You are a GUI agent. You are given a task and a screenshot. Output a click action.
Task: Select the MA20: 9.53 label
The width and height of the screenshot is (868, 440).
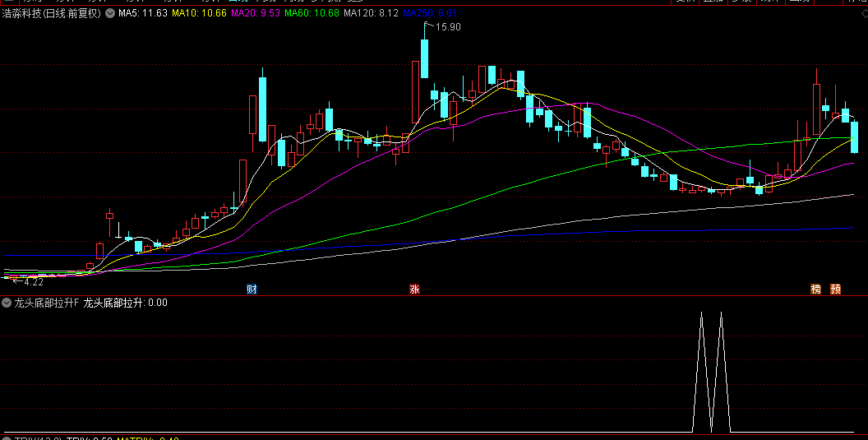(256, 13)
